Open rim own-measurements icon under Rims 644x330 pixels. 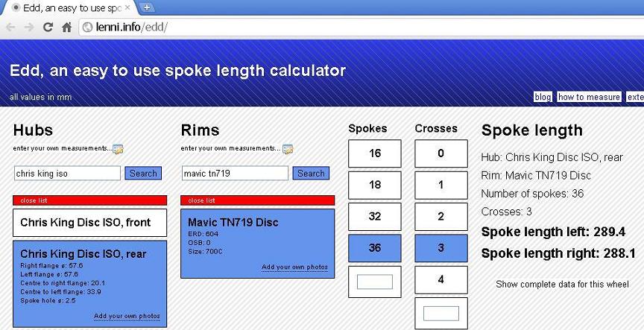click(x=288, y=149)
